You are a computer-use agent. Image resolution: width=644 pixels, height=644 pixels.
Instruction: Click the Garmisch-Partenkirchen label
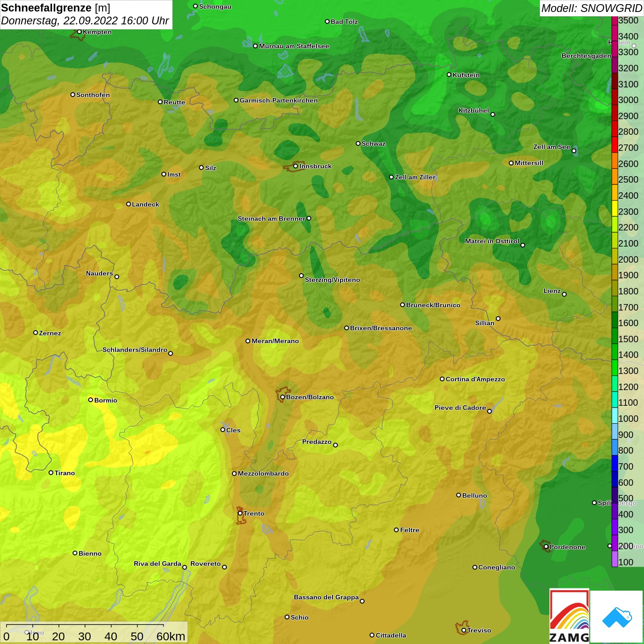click(x=279, y=100)
